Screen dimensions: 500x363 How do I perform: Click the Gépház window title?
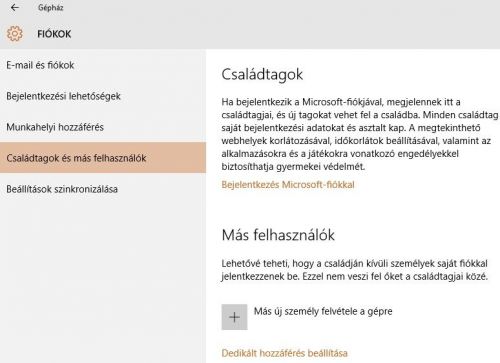[x=51, y=8]
